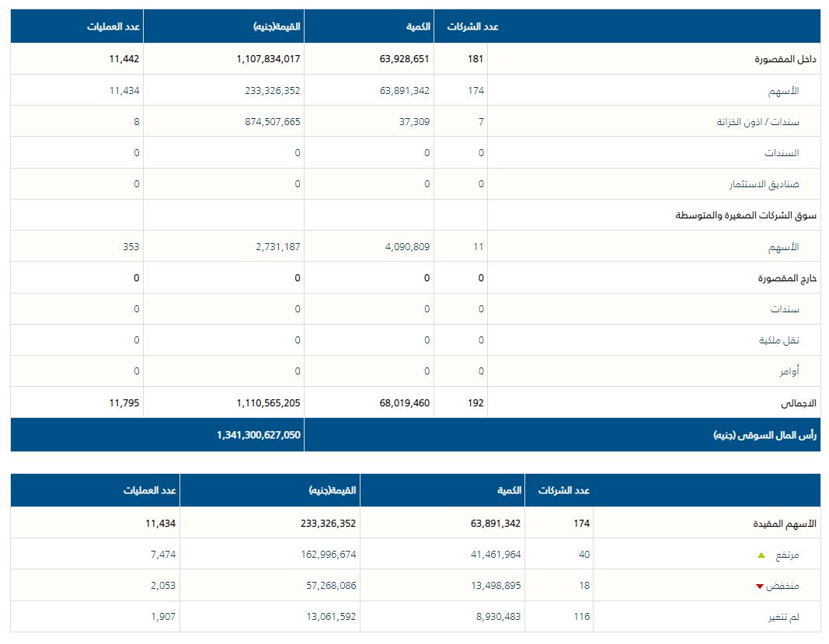Click the نقل ملكية row label
829x644 pixels.
pos(779,340)
